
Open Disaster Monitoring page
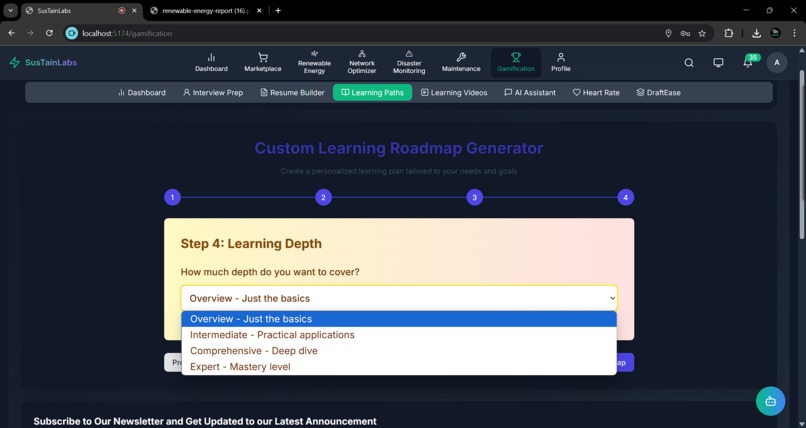coord(409,63)
